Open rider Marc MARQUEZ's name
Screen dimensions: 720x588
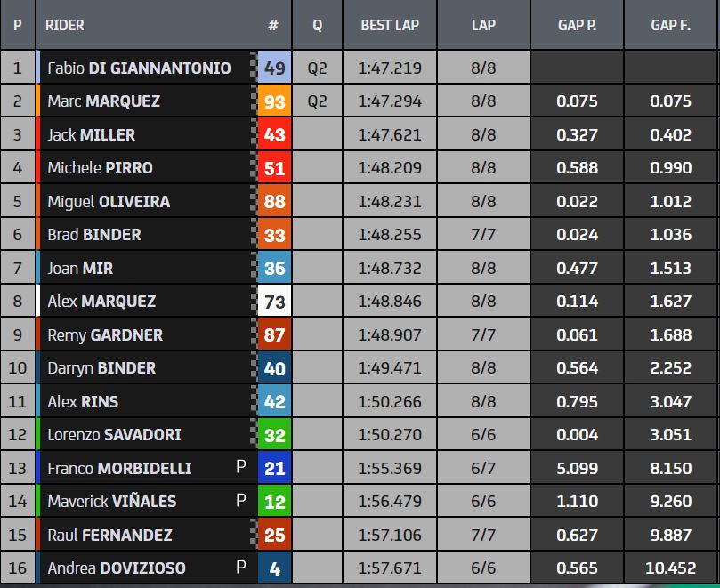pyautogui.click(x=104, y=101)
